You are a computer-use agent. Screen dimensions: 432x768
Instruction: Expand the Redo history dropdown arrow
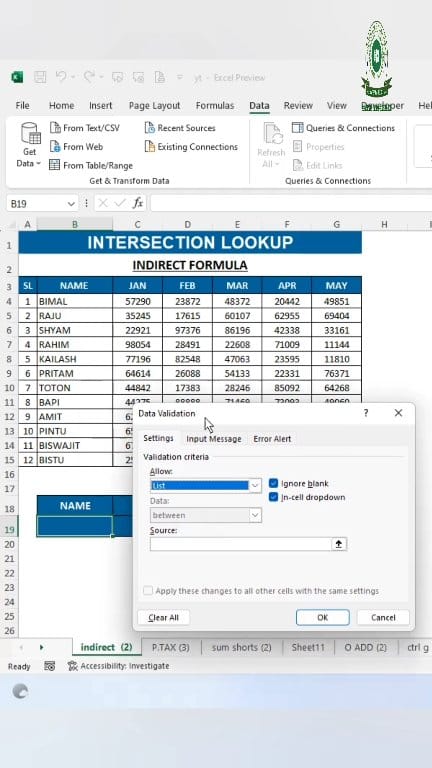pyautogui.click(x=101, y=77)
